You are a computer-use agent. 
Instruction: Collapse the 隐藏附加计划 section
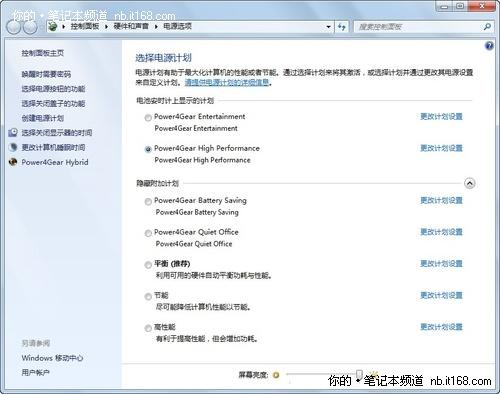[x=470, y=183]
